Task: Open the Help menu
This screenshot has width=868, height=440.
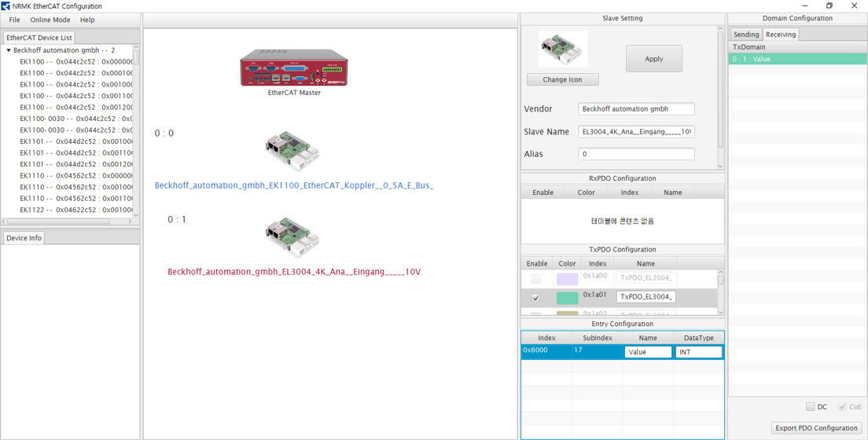Action: click(87, 20)
